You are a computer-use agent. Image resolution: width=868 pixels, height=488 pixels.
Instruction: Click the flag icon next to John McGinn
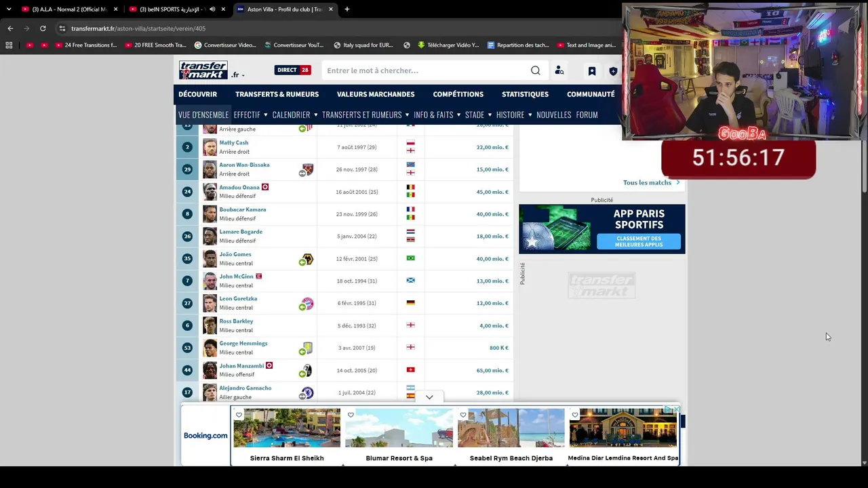point(258,277)
